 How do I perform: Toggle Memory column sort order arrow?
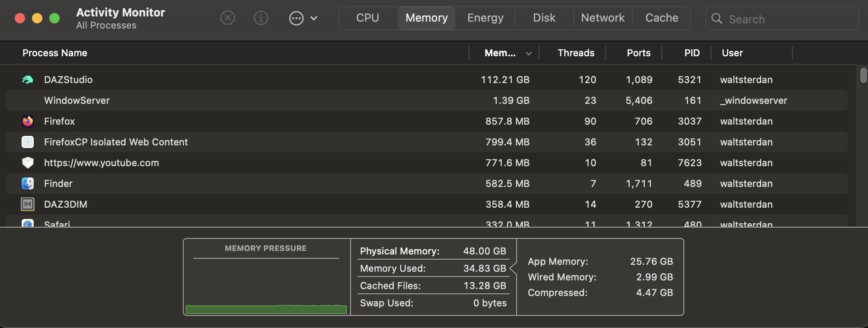tap(528, 53)
